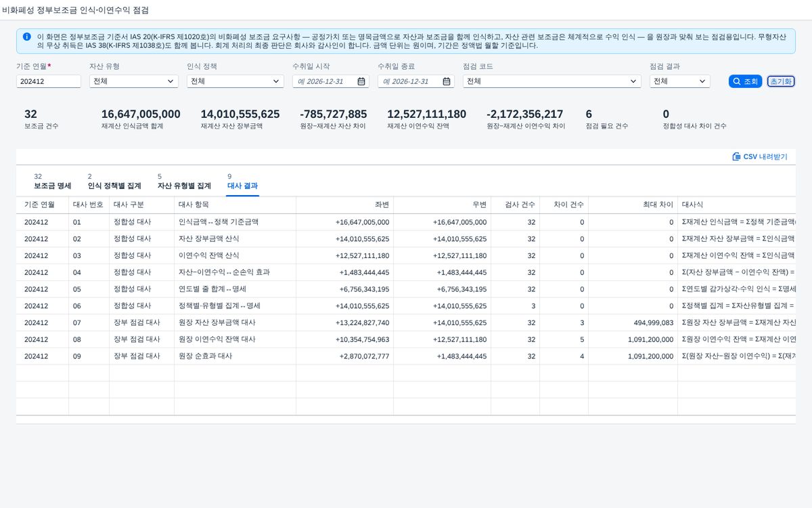
Task: Select the 자산 장부금액 산식 row
Action: tap(406, 238)
